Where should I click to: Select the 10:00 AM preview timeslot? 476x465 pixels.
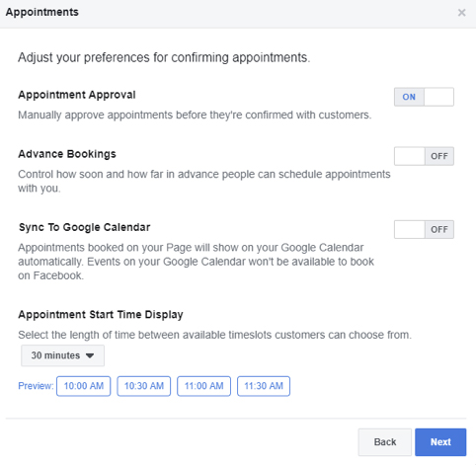84,386
